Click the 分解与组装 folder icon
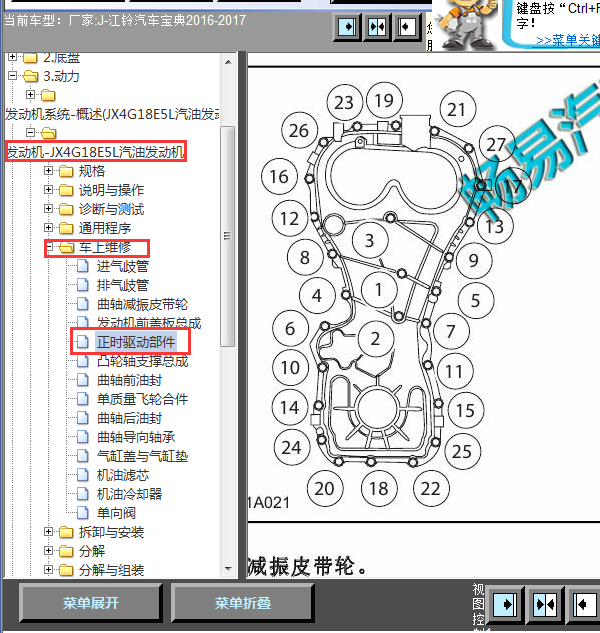Viewport: 600px width, 633px height. (x=66, y=570)
